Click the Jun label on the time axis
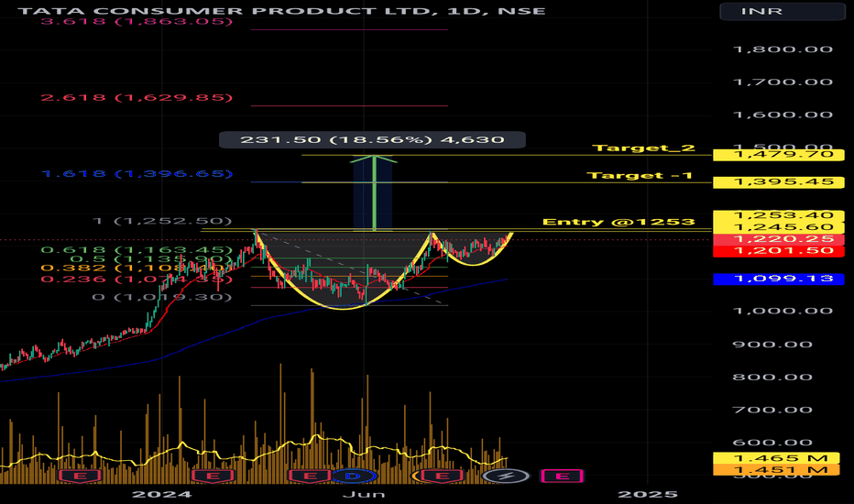854x504 pixels. [364, 494]
